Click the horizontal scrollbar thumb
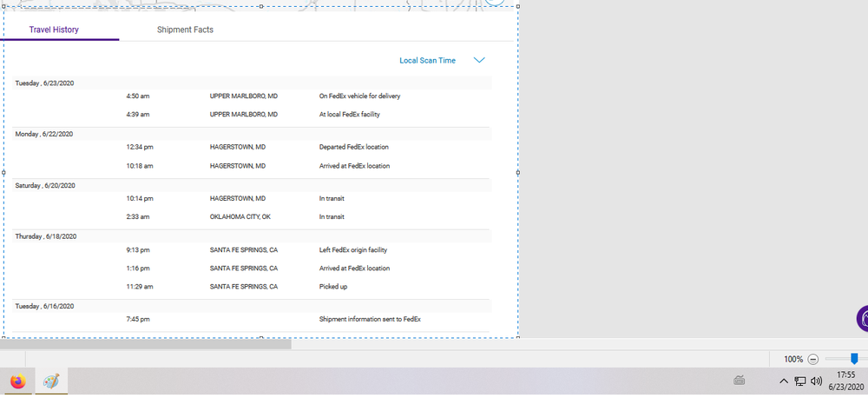 [146, 344]
